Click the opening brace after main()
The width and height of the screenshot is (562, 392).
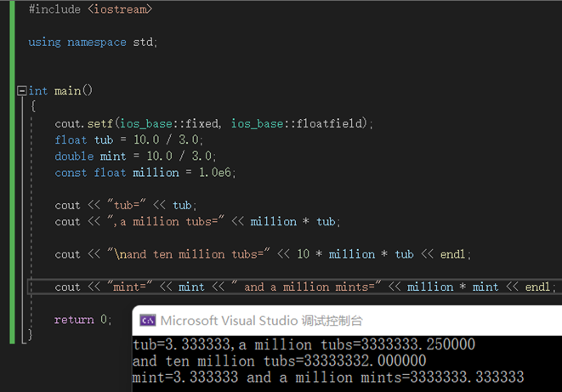point(33,106)
